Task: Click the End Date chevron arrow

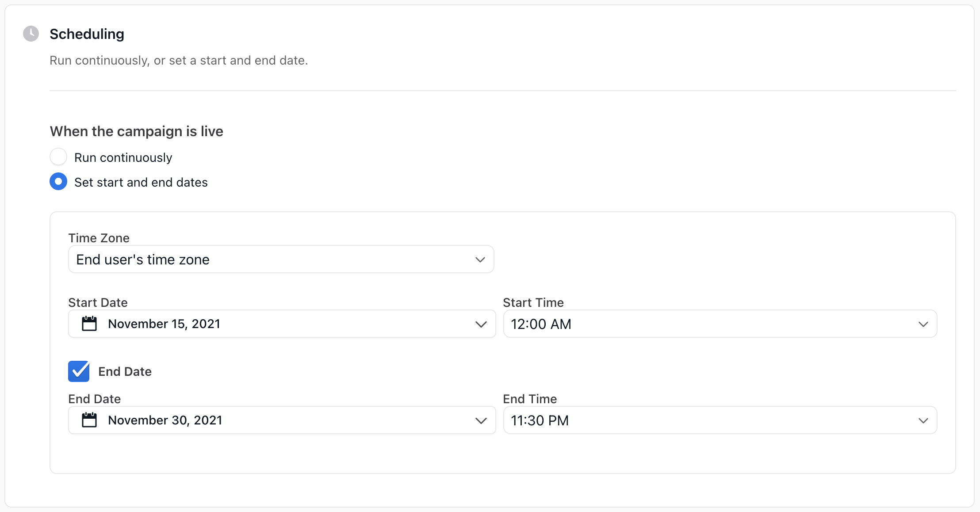Action: [481, 420]
